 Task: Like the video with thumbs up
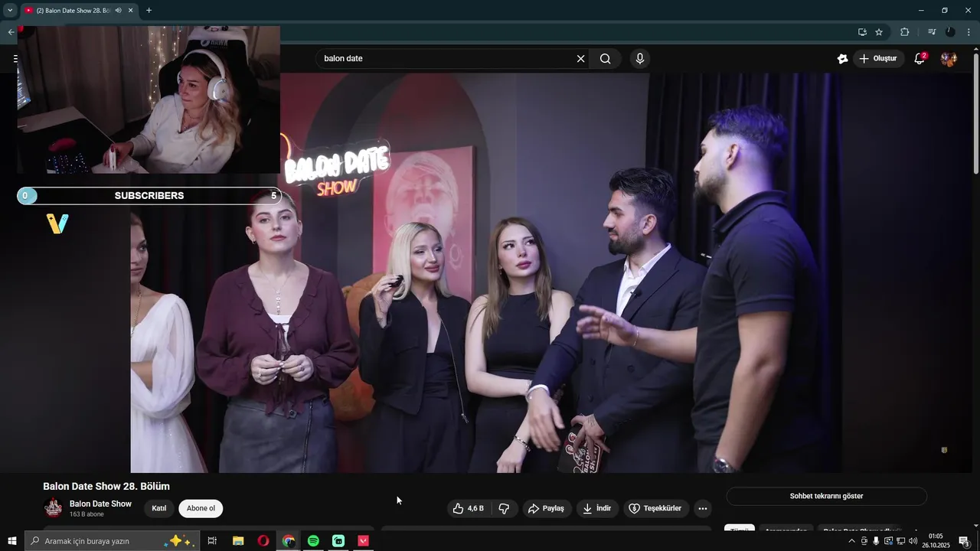(468, 508)
